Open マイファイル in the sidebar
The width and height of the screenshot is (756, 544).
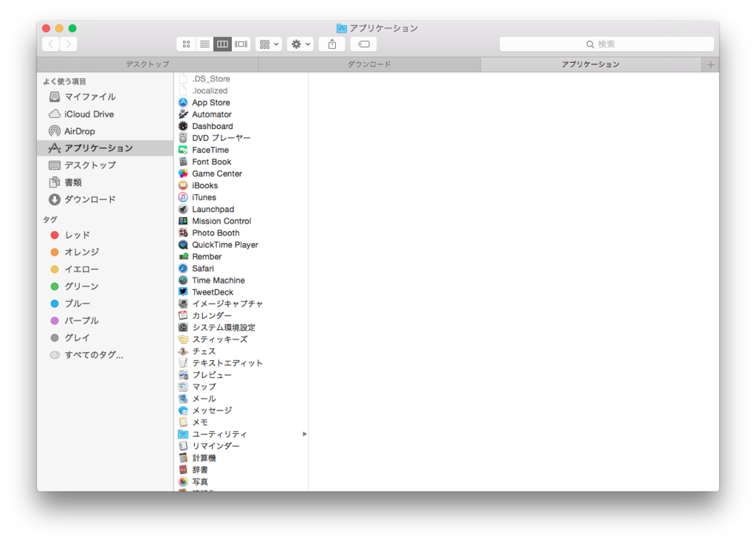click(x=105, y=97)
